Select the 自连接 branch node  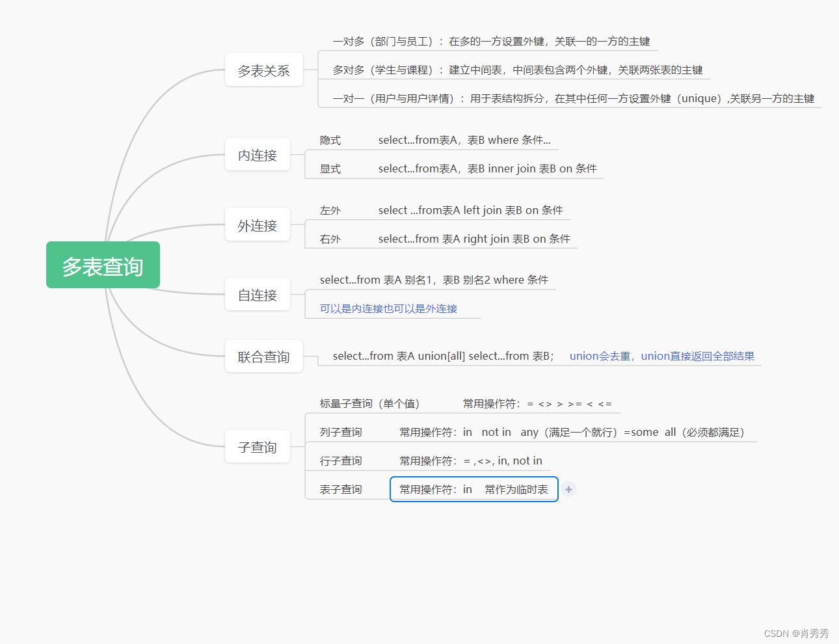pyautogui.click(x=257, y=294)
